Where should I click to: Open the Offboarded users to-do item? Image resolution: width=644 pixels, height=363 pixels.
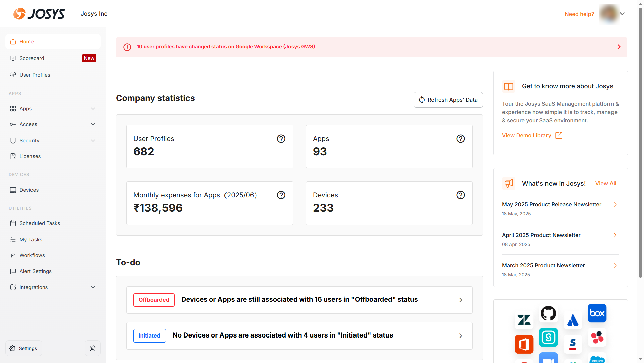tap(299, 300)
